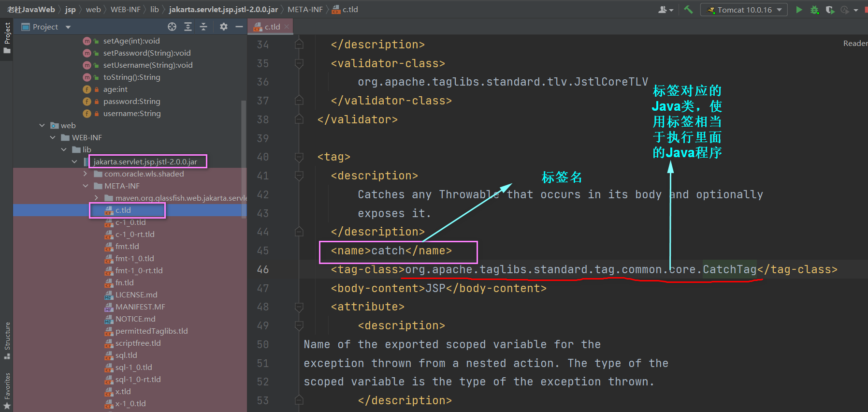Build the project with hammer icon
Viewport: 868px width, 412px height.
[x=688, y=10]
